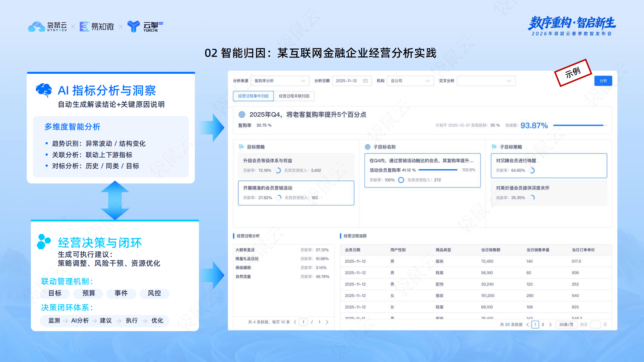The height and width of the screenshot is (362, 644).
Task: Open the 机构 总公司 dropdown
Action: point(410,81)
